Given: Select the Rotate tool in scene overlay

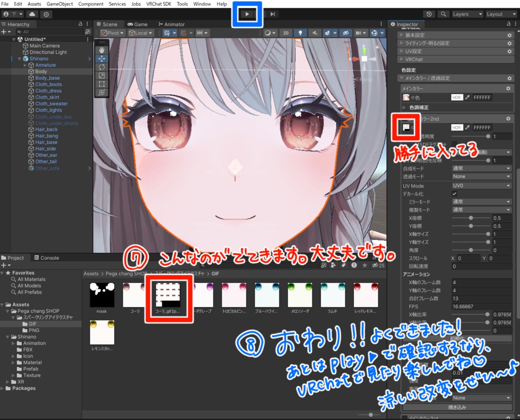Looking at the screenshot, I should coord(102,67).
